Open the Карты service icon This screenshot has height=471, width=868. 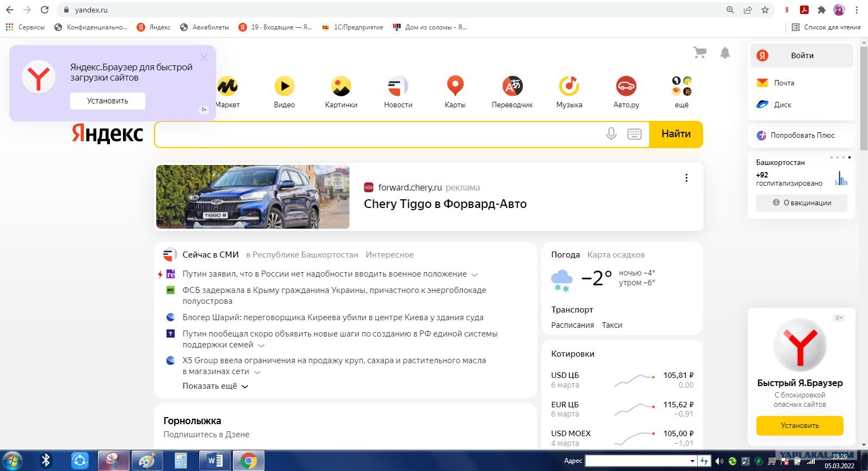[x=455, y=86]
